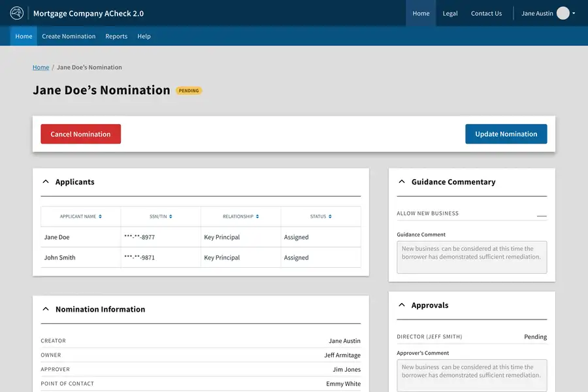Click the Creator value Jane Austin

[344, 340]
